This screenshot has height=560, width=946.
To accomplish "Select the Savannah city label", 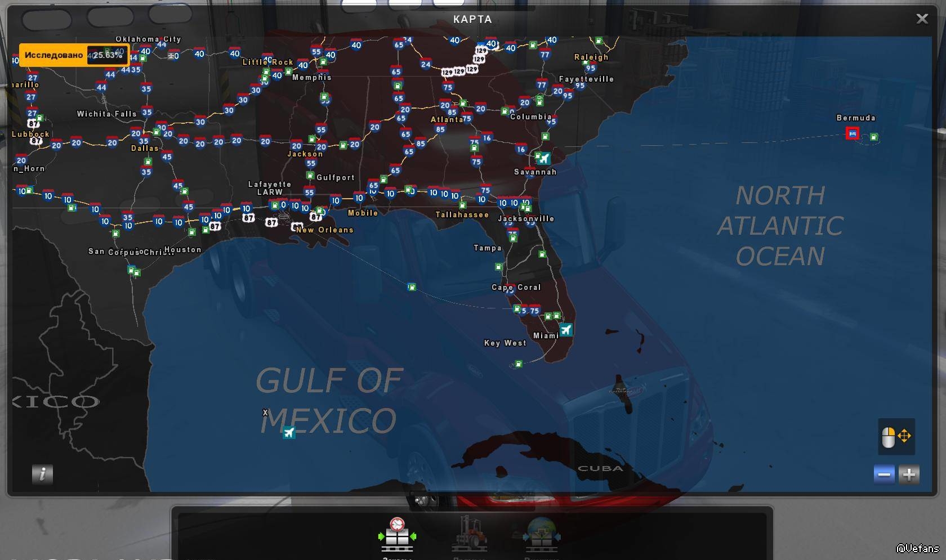I will pos(535,172).
